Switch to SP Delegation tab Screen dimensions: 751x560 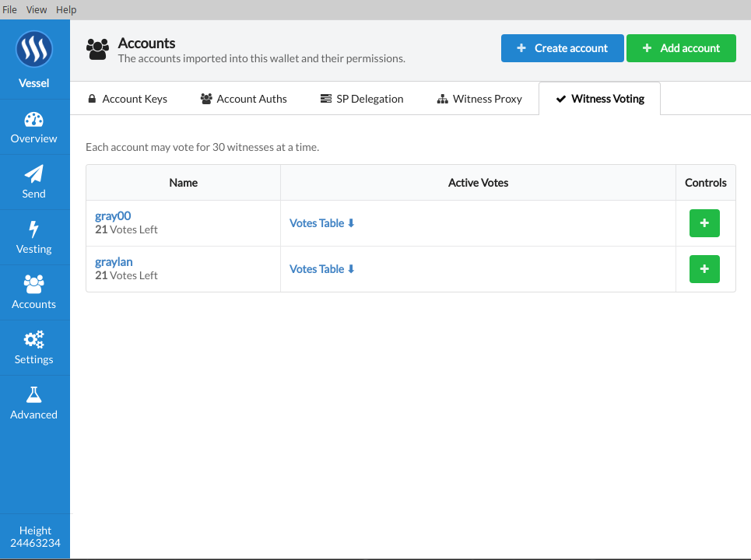tap(362, 99)
